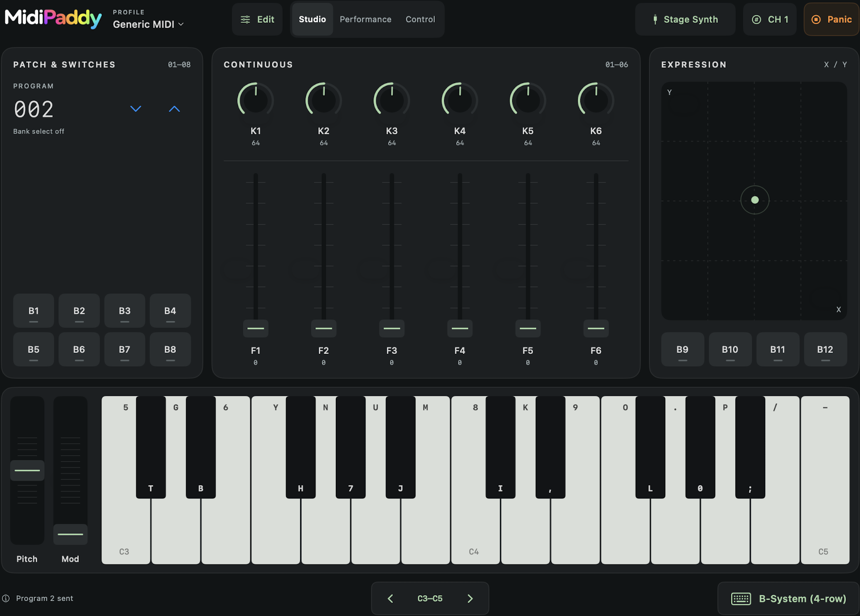The height and width of the screenshot is (616, 860).
Task: Click the F3 fader handle
Action: pyautogui.click(x=392, y=328)
